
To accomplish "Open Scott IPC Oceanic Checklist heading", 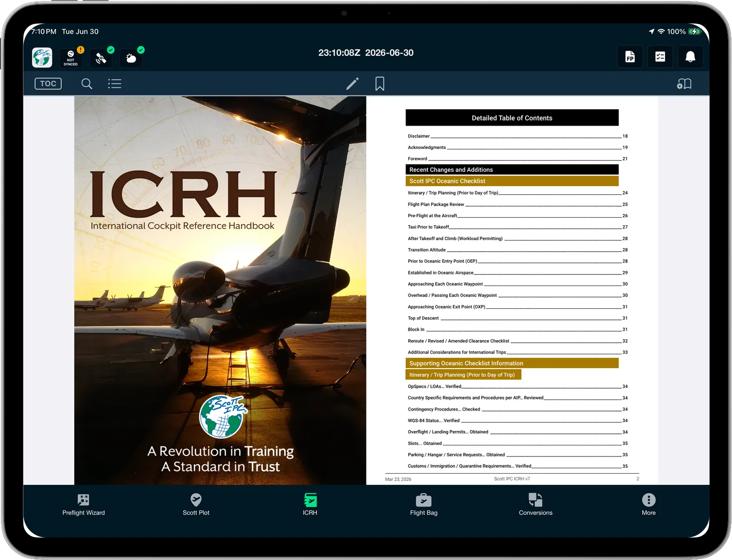I will [x=512, y=181].
